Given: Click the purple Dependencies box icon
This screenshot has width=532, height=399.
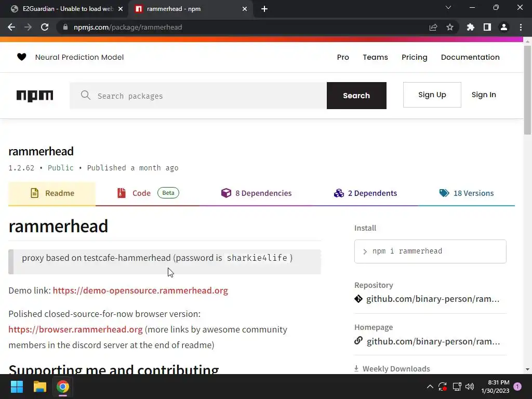Looking at the screenshot, I should pyautogui.click(x=226, y=193).
